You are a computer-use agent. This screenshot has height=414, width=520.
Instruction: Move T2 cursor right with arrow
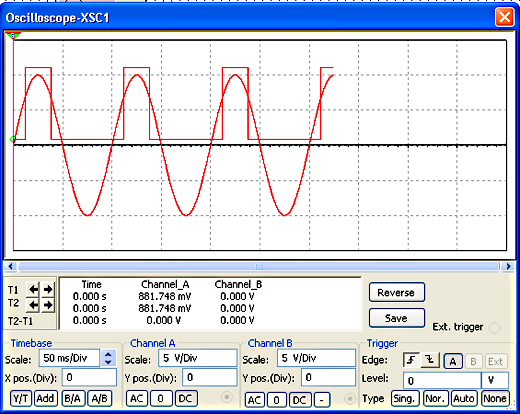tap(48, 304)
